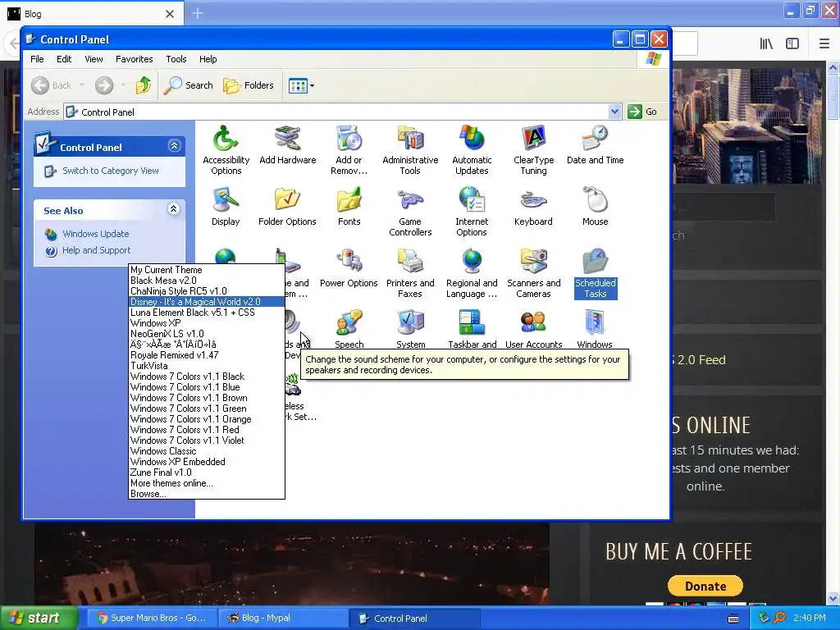Open Fonts folder icon
840x630 pixels.
tap(349, 206)
